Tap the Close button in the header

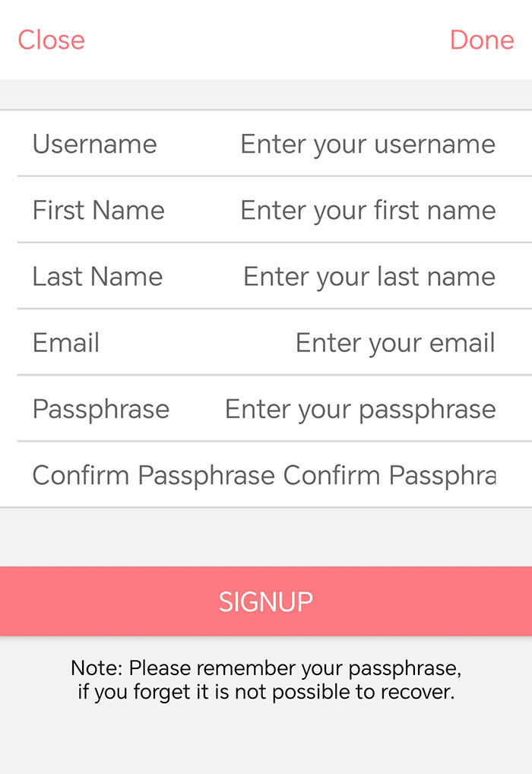tap(52, 40)
